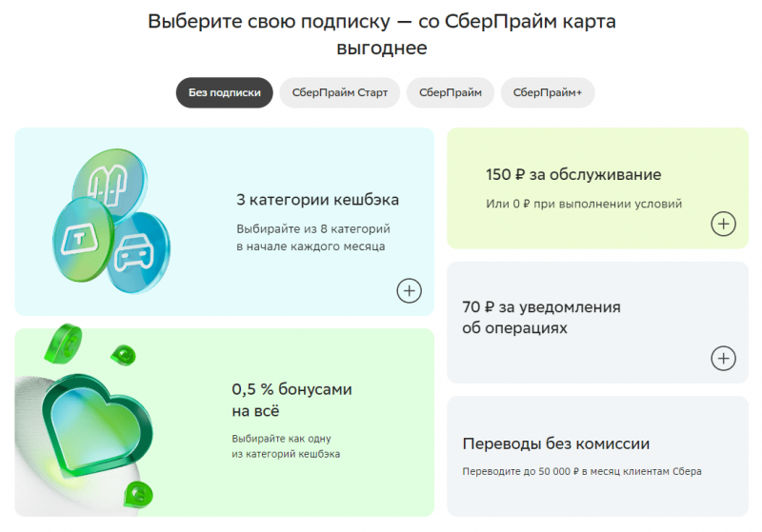Click text Выбирайте как одну из категорий кешбэка
Viewport: 762px width, 532px height.
(286, 446)
